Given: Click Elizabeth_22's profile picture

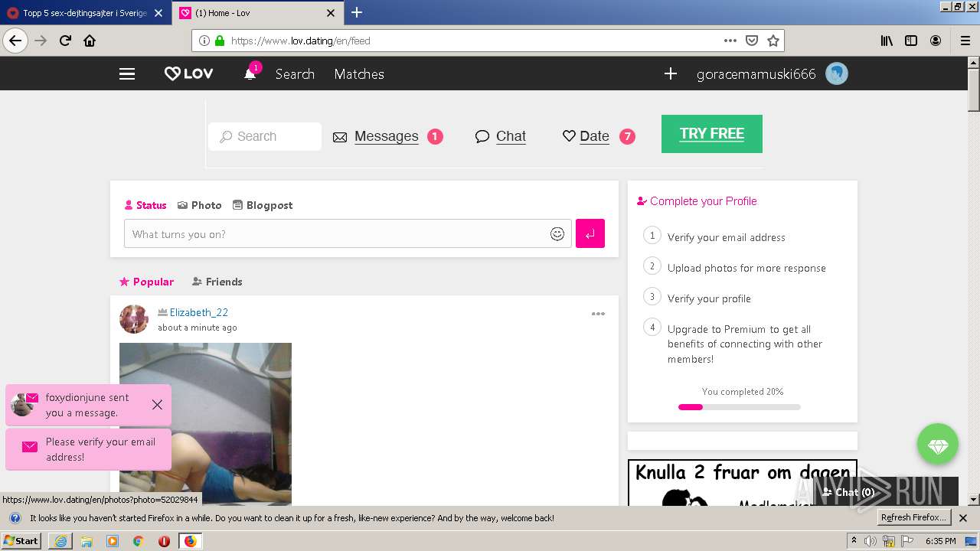Looking at the screenshot, I should (134, 319).
